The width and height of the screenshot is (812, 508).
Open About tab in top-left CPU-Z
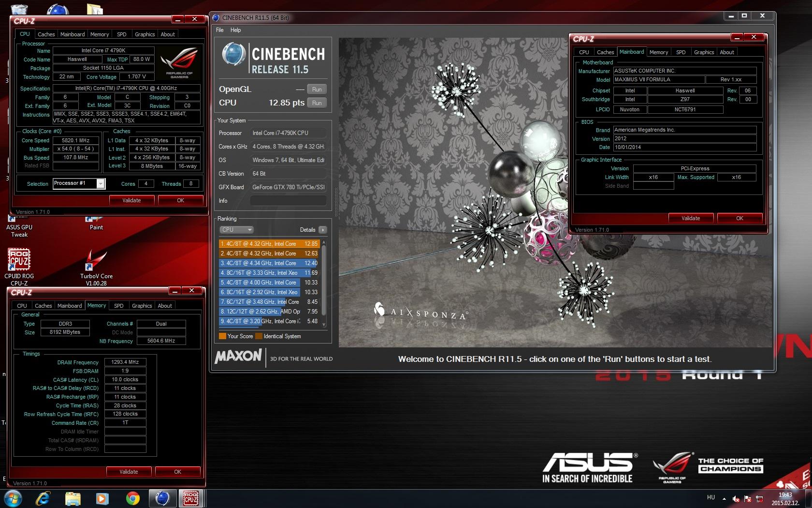click(168, 34)
